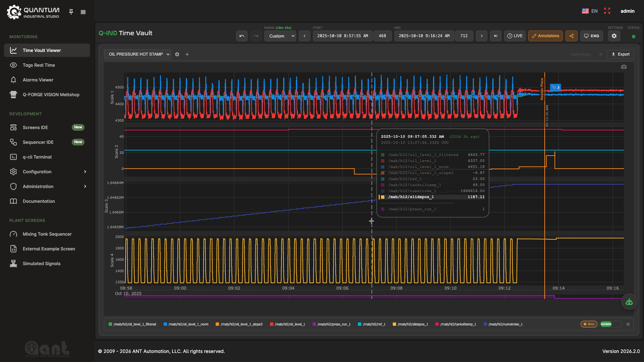Viewport: 644px width, 362px height.
Task: Click the start milliseconds field 468
Action: tap(382, 36)
